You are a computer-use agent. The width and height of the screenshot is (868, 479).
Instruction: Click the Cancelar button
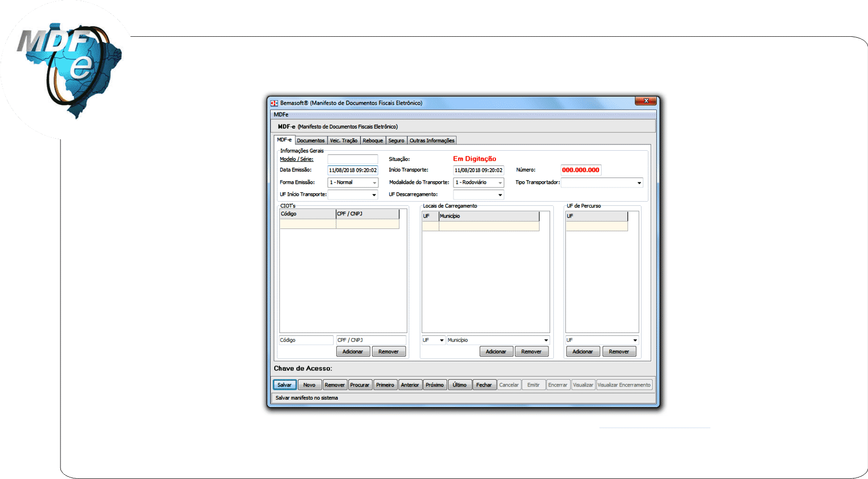(509, 385)
